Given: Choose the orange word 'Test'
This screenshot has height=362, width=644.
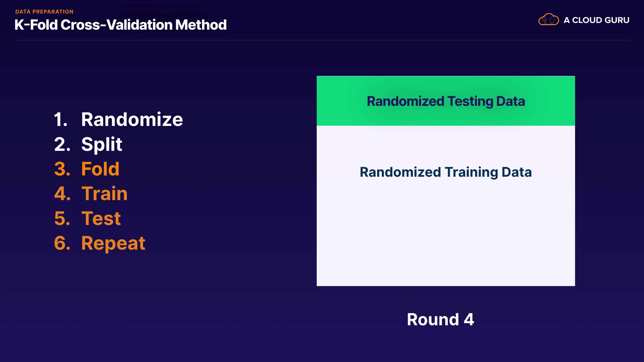Looking at the screenshot, I should [x=101, y=218].
